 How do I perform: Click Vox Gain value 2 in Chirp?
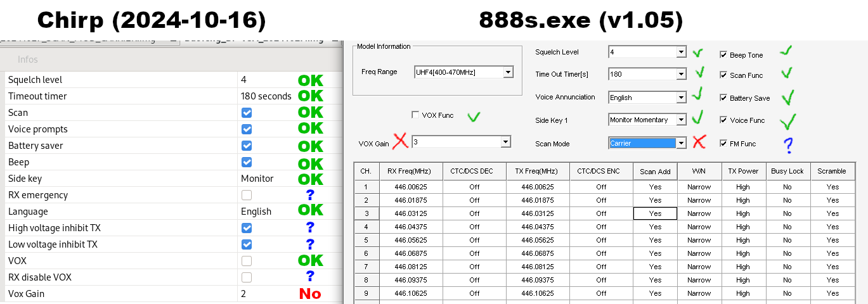coord(243,294)
